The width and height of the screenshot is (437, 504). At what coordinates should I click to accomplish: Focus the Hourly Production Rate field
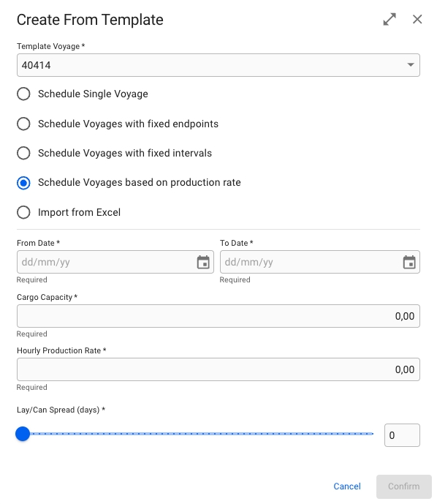coord(218,369)
